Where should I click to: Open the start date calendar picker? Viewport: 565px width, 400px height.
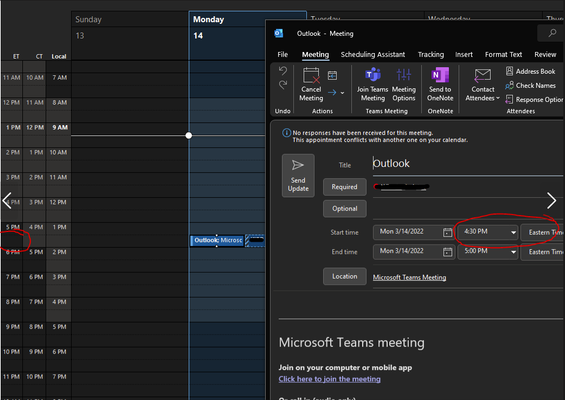pos(447,232)
